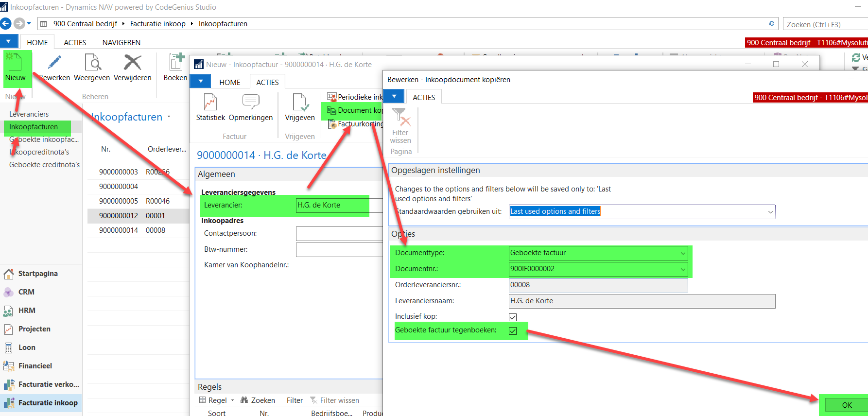Viewport: 868px width, 416px height.
Task: Click the Verwijderen X icon
Action: pyautogui.click(x=132, y=63)
